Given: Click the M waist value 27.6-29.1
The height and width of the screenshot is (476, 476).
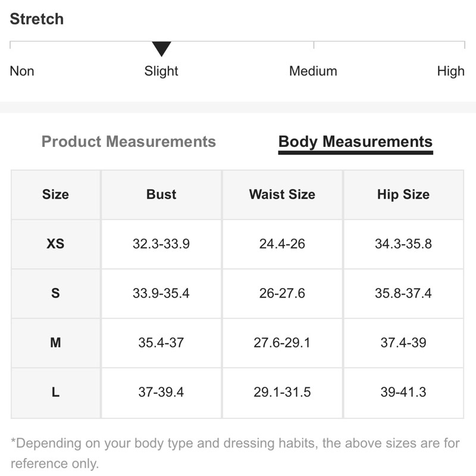Looking at the screenshot, I should pyautogui.click(x=282, y=343).
